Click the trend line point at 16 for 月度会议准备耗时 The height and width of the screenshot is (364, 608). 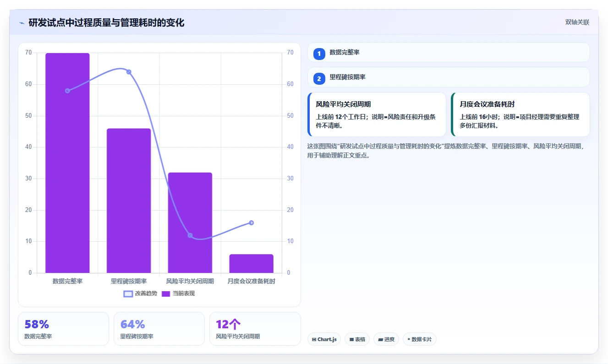tap(252, 223)
